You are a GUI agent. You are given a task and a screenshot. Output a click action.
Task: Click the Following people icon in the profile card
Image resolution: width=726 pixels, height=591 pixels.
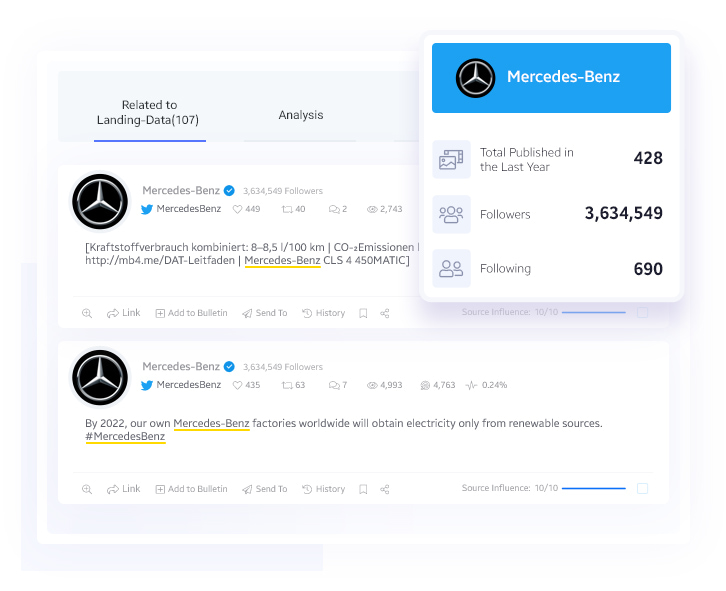coord(451,269)
